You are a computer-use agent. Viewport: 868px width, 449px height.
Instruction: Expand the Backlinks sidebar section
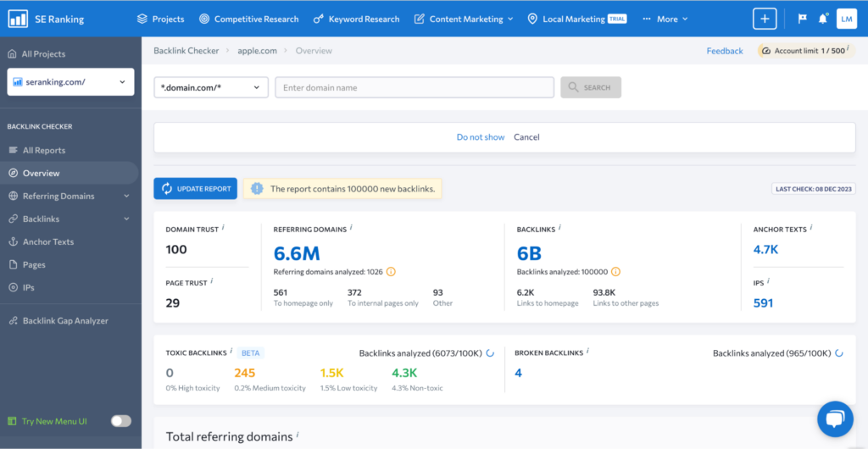pos(126,219)
